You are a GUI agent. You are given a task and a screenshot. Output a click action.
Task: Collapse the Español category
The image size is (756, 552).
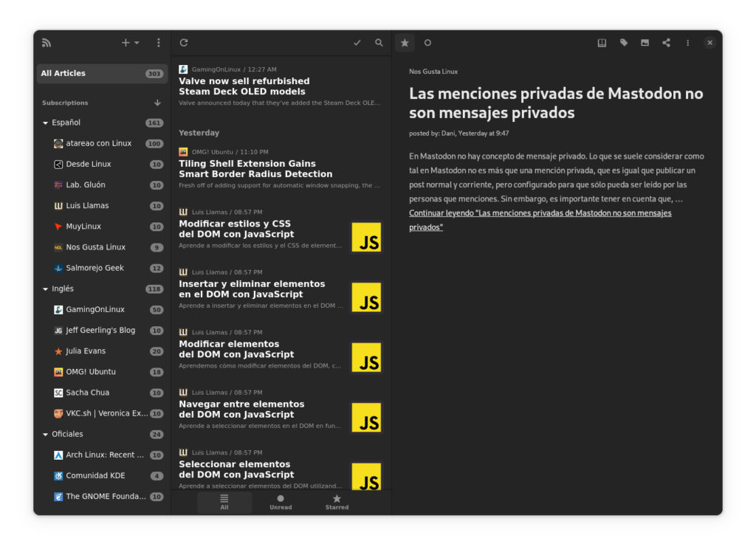45,123
